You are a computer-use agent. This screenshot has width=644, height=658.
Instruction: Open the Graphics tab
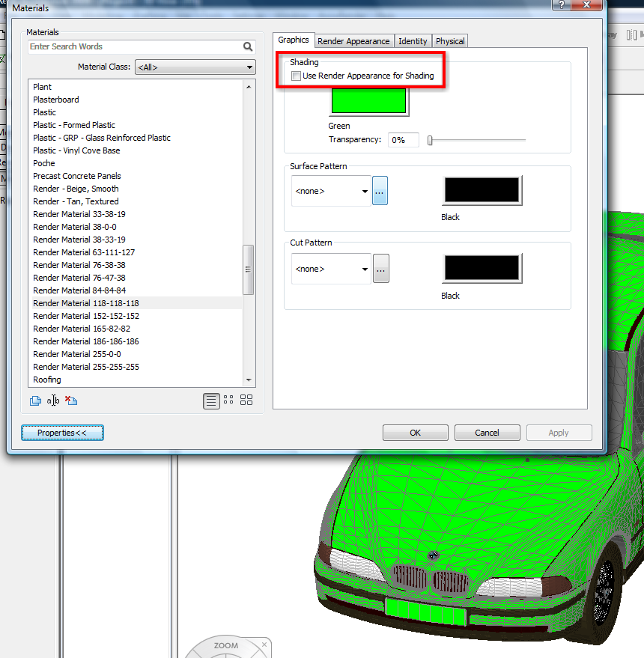pyautogui.click(x=294, y=40)
